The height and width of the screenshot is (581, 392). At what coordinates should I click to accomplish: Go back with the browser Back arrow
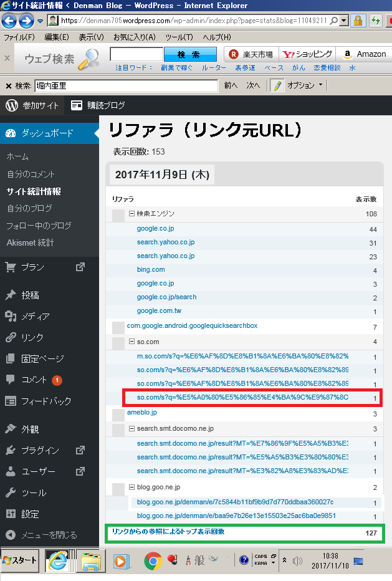coord(9,21)
